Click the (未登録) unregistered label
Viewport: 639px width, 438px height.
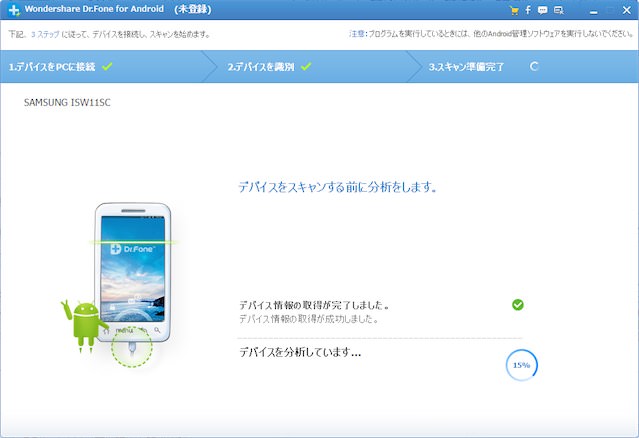(193, 9)
